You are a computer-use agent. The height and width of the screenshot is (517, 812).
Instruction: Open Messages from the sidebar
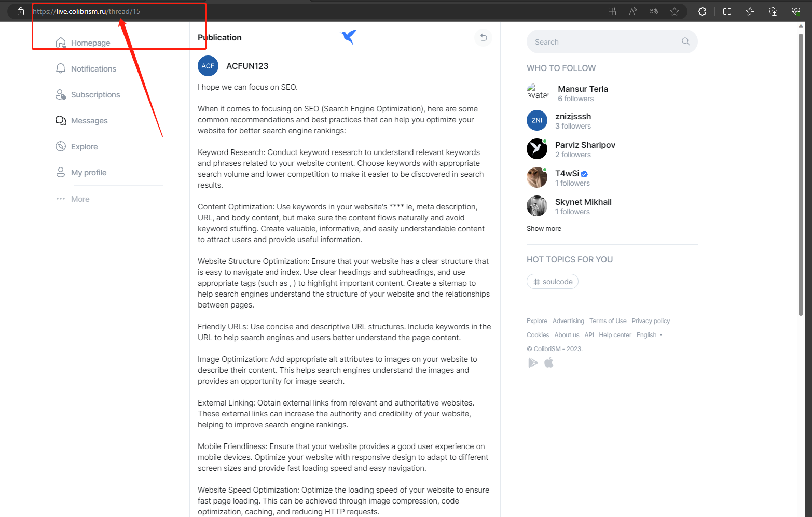click(82, 121)
